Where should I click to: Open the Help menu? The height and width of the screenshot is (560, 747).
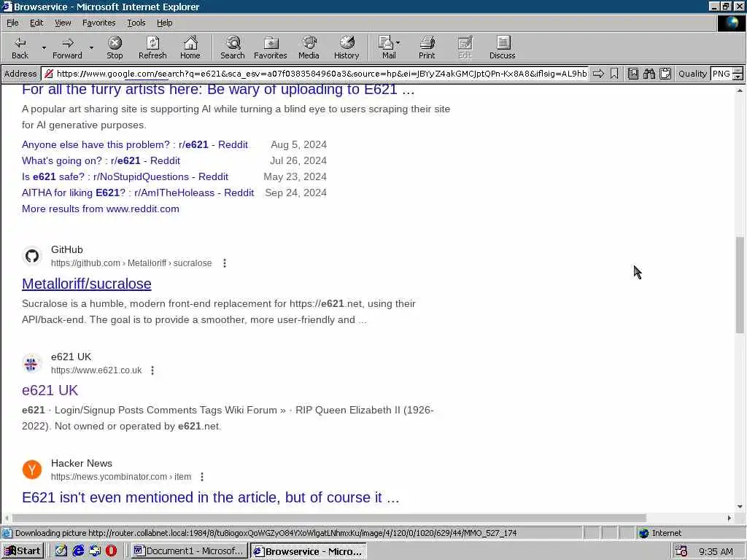164,23
